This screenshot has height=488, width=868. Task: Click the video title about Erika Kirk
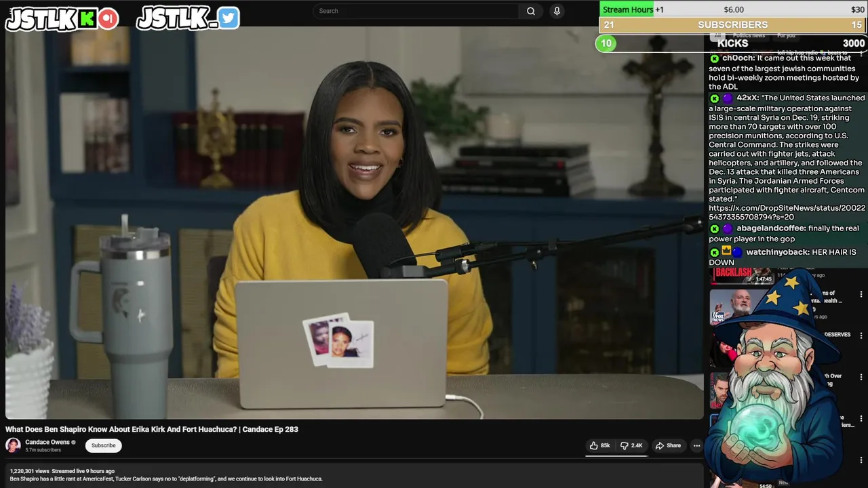click(152, 429)
